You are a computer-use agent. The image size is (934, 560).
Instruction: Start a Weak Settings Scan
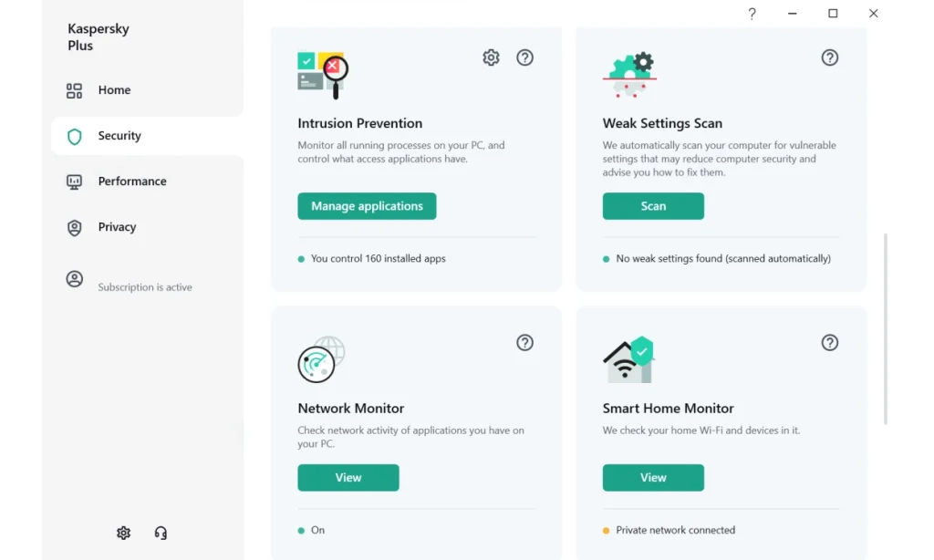pyautogui.click(x=653, y=206)
